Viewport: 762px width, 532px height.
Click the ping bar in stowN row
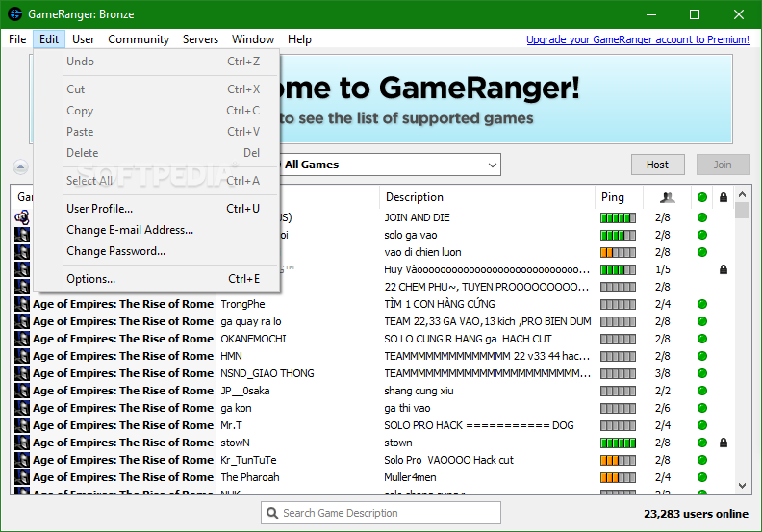(x=618, y=443)
